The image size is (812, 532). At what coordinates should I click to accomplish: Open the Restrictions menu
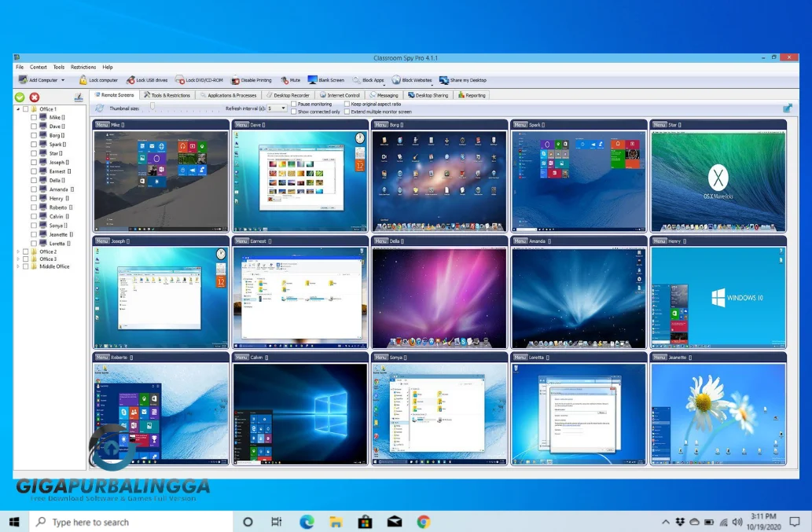pos(83,67)
